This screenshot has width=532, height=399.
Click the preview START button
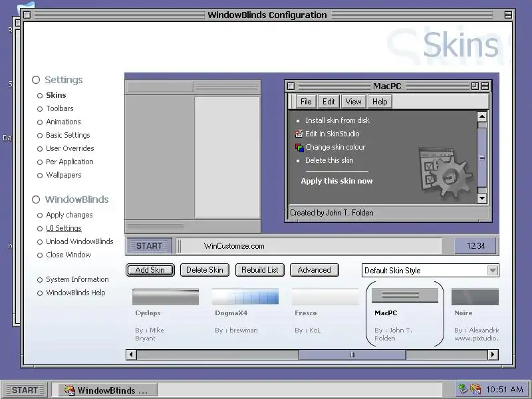[149, 245]
